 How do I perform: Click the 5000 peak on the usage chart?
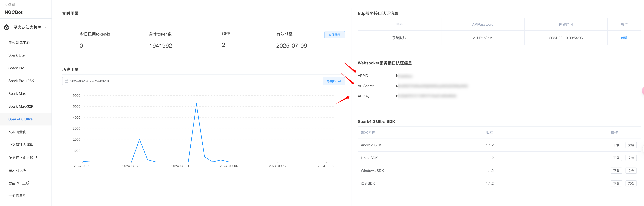(196, 104)
